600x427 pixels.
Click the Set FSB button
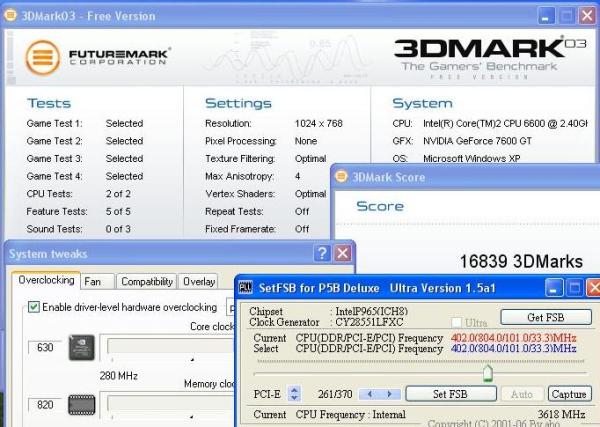click(x=451, y=394)
